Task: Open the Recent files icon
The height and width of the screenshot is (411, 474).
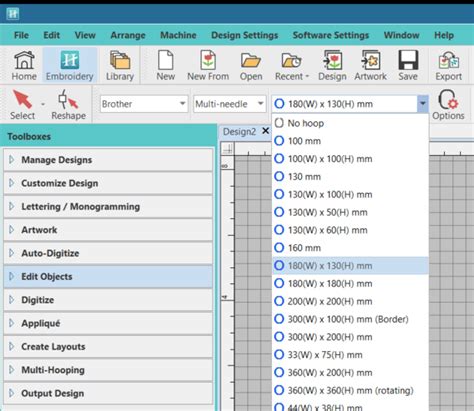Action: (x=292, y=65)
